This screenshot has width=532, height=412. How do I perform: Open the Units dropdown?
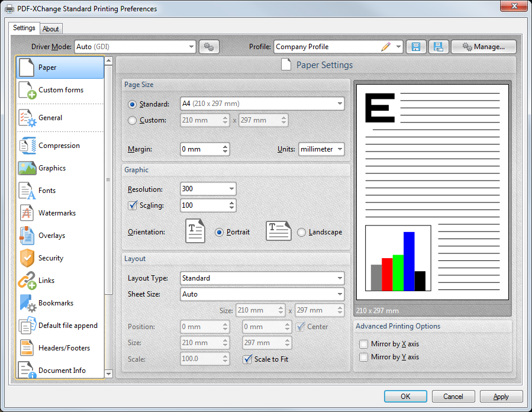point(321,149)
